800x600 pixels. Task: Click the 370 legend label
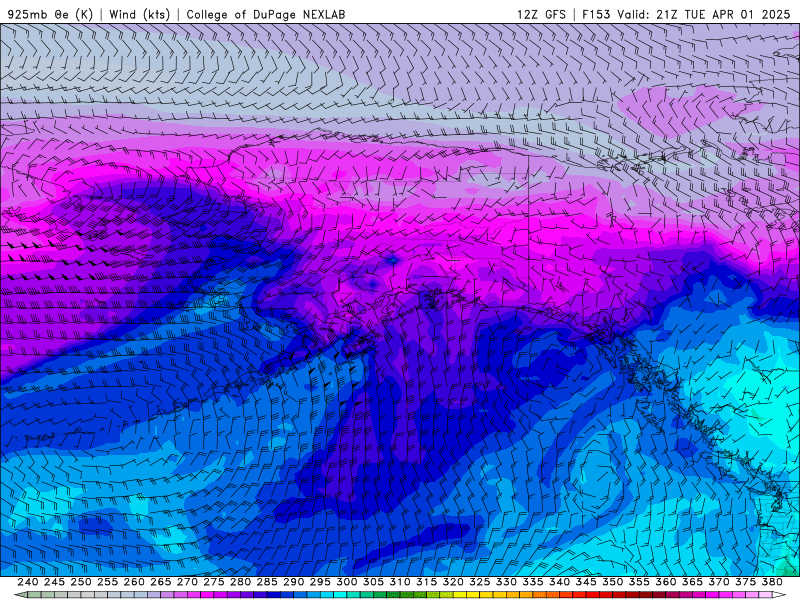point(719,582)
